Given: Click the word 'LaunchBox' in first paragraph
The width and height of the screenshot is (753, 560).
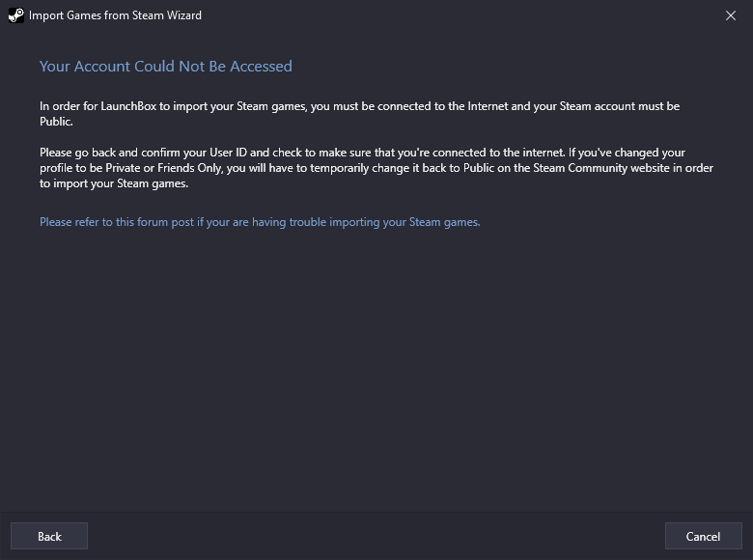Looking at the screenshot, I should (x=128, y=106).
